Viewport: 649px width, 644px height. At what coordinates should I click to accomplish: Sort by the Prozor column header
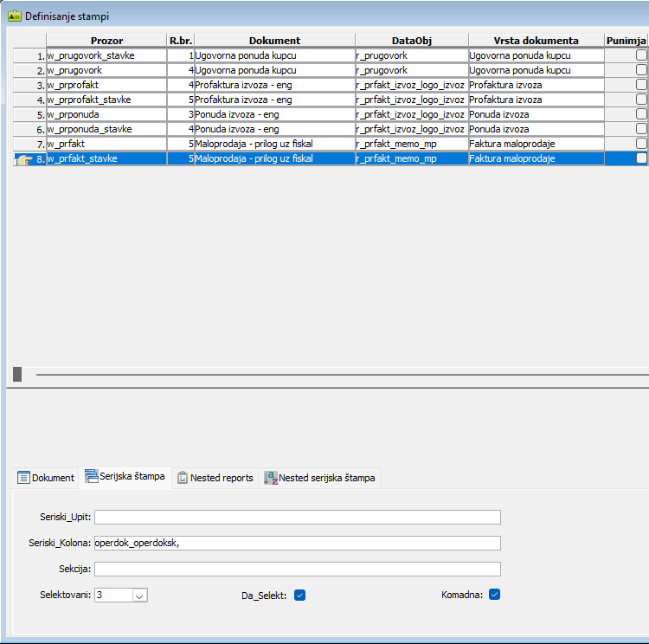[106, 41]
